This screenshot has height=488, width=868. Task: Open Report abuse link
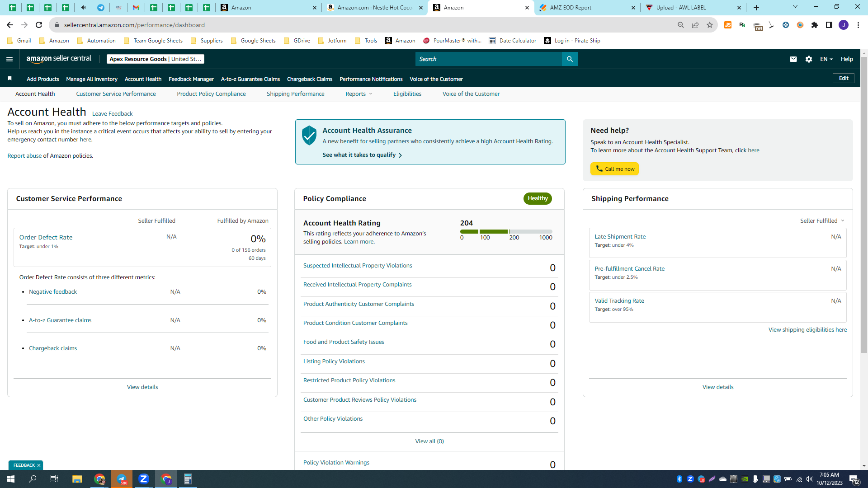pos(24,156)
